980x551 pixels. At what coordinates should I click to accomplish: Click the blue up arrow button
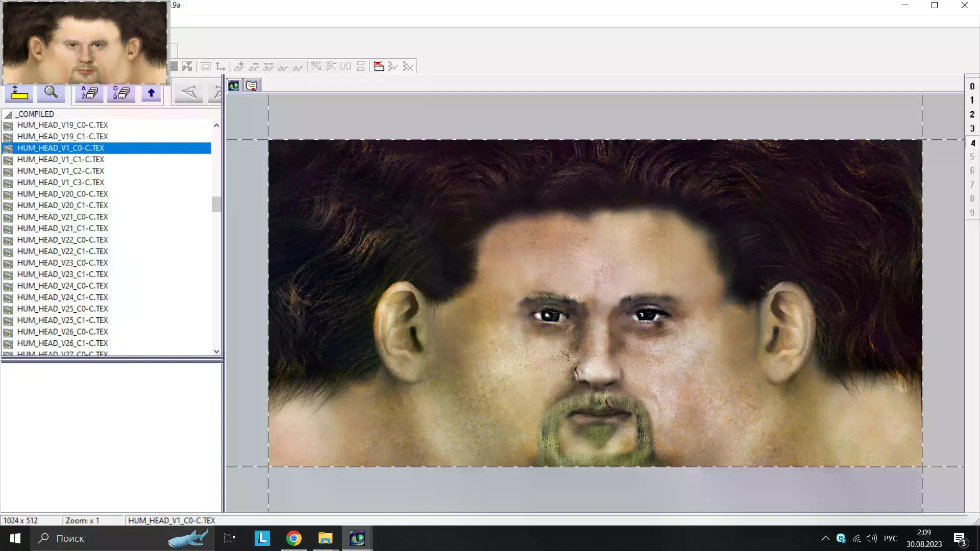pos(151,93)
